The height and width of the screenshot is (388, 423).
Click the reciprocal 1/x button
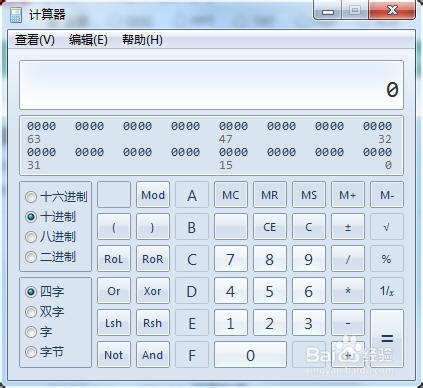click(x=387, y=291)
